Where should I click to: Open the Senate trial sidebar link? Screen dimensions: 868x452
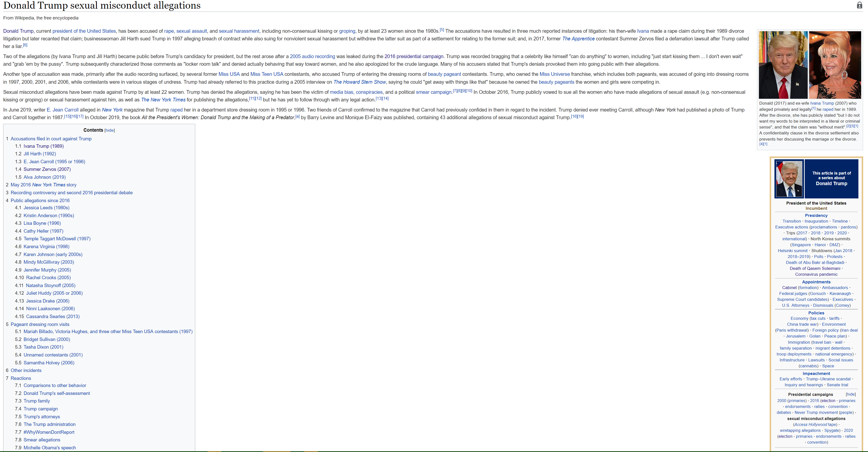point(837,385)
